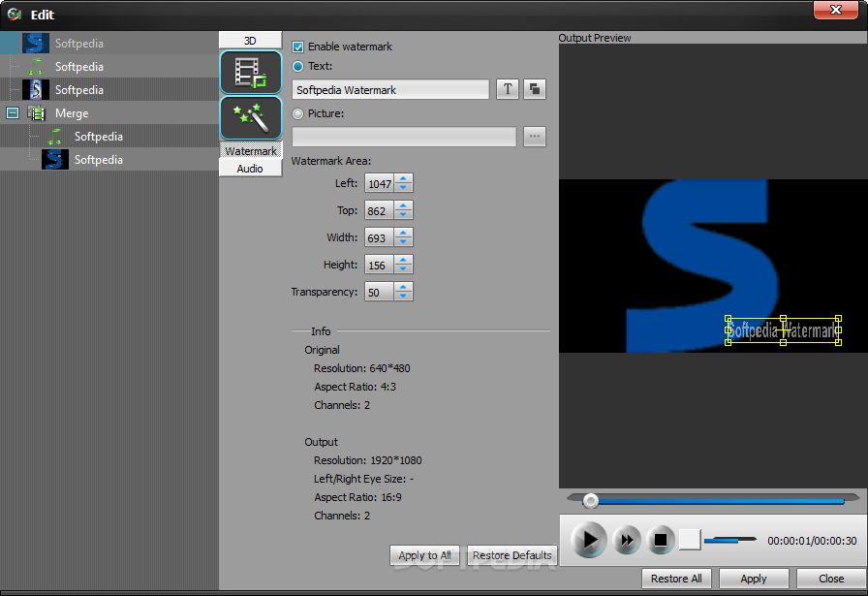
Task: Select the Picture radio button
Action: click(297, 113)
